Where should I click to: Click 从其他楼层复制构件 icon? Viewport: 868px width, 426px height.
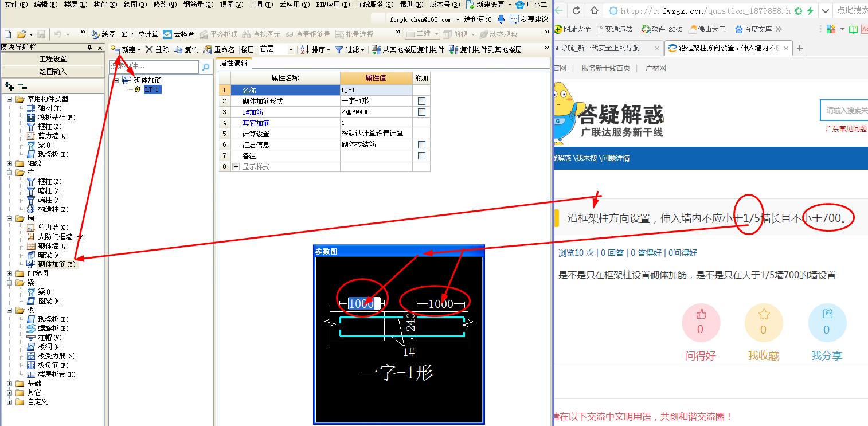(376, 50)
